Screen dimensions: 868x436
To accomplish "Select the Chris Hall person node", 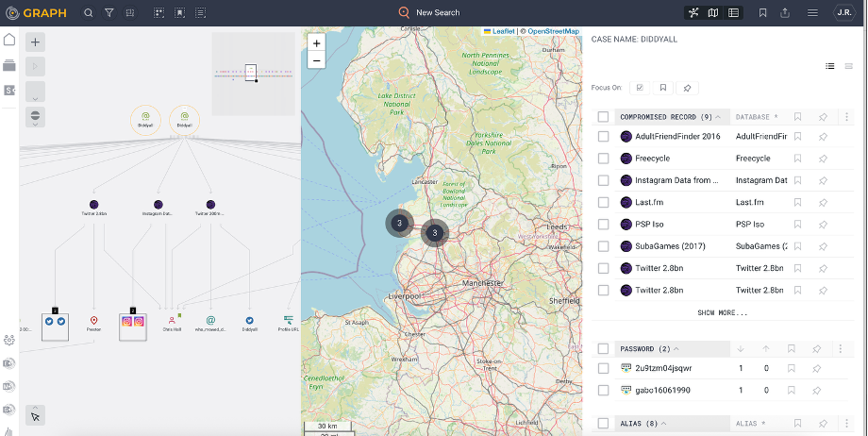I will tap(172, 323).
